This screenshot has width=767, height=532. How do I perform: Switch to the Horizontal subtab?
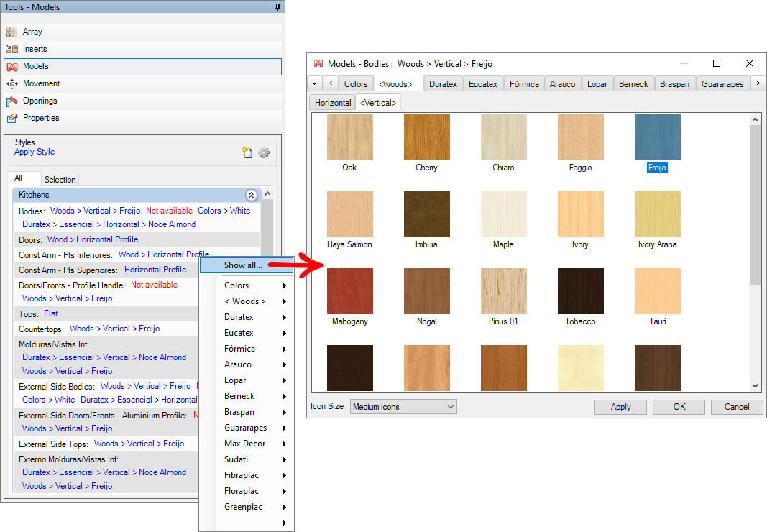point(333,103)
